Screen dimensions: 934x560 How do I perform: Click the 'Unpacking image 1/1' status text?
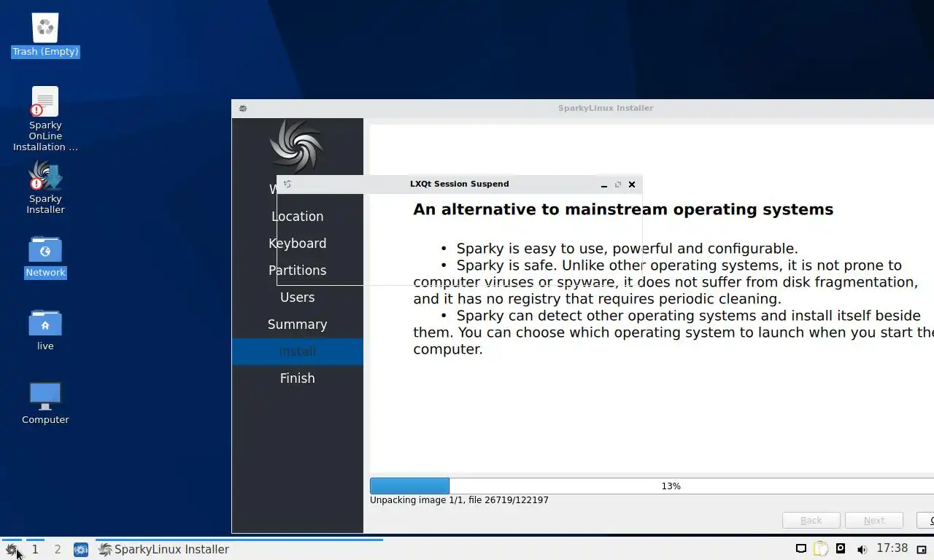pos(459,500)
